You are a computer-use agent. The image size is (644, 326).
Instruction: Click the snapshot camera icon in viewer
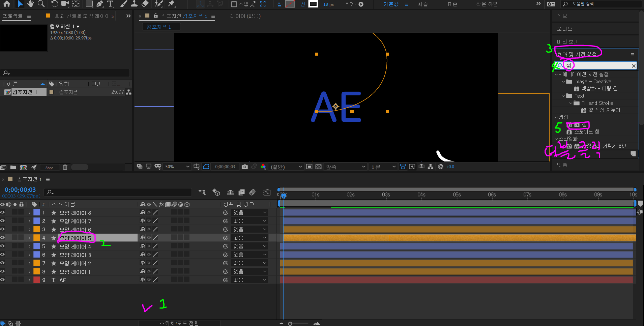(x=245, y=167)
